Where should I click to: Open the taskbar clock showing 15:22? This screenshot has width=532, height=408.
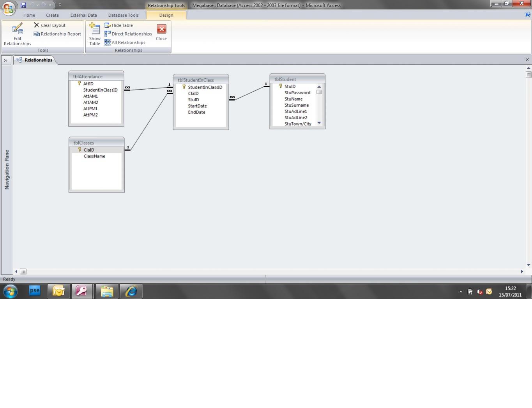point(510,291)
